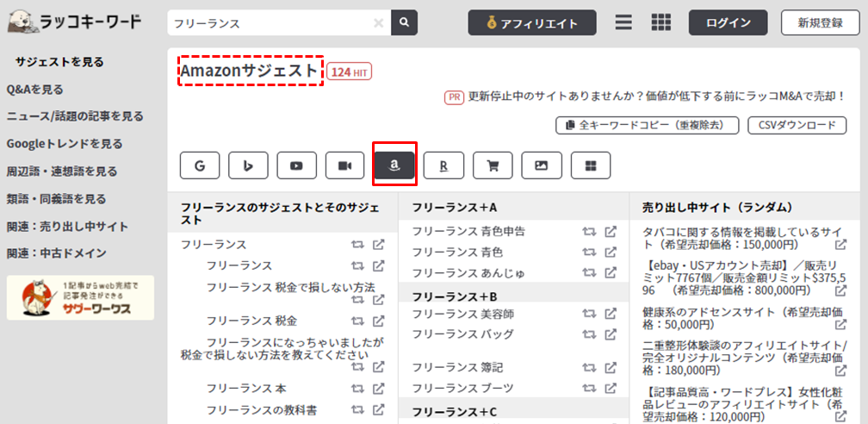Focus the keyword search input field
The height and width of the screenshot is (424, 868).
click(271, 22)
